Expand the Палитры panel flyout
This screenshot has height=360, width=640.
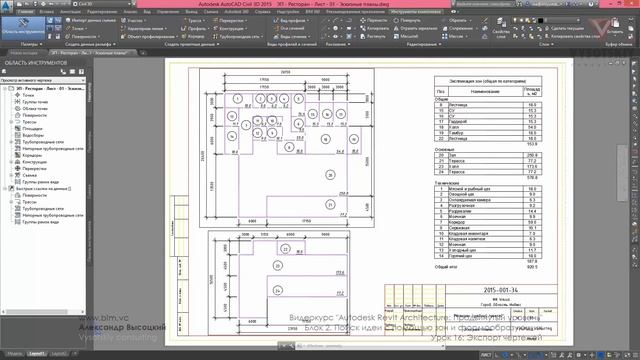(x=31, y=44)
